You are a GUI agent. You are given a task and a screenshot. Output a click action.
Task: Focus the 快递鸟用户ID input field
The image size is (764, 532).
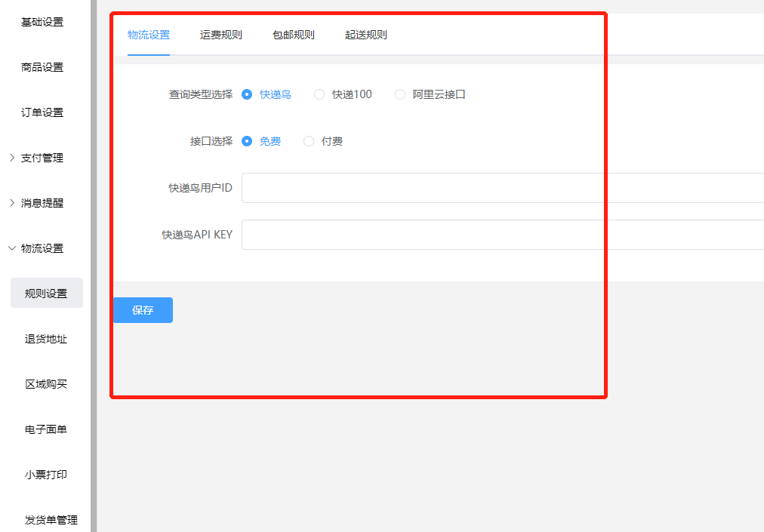click(x=503, y=188)
